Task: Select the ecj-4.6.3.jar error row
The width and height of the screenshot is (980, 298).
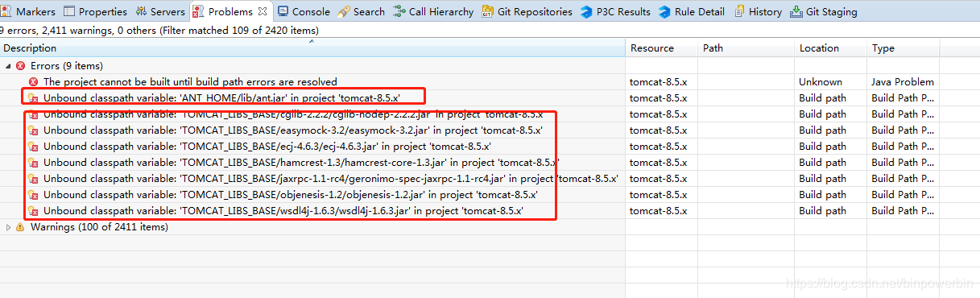Action: [x=490, y=146]
